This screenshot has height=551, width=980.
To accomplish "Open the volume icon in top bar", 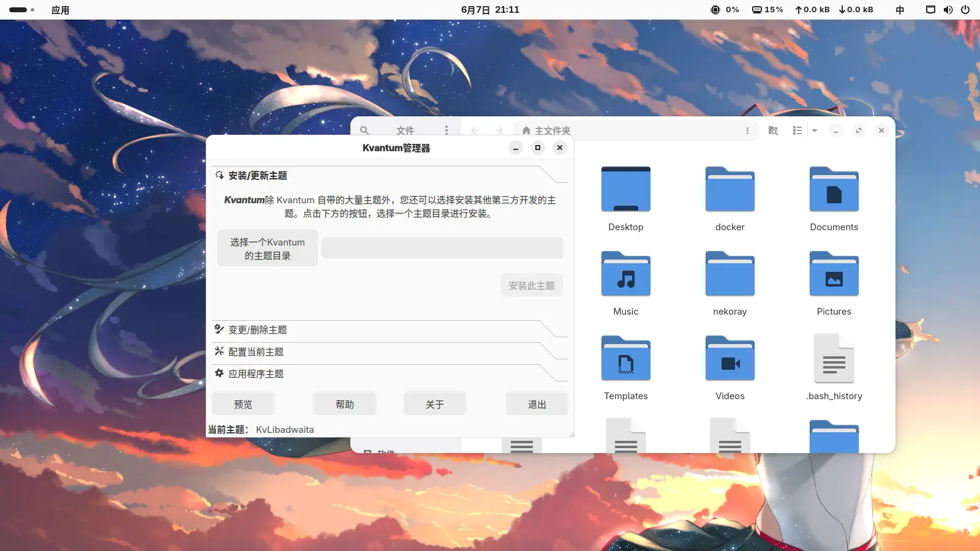I will 948,10.
